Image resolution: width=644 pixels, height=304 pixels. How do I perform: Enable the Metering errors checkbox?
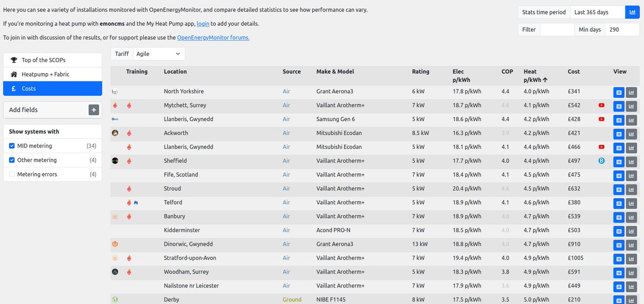click(x=12, y=174)
